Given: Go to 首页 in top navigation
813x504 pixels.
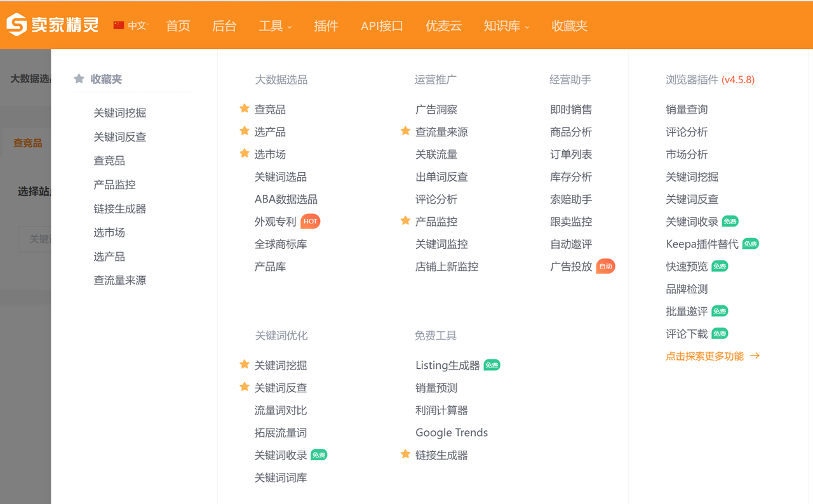Looking at the screenshot, I should click(178, 26).
